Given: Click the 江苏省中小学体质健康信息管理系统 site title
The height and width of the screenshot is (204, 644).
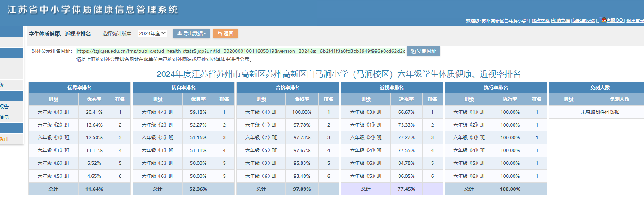Looking at the screenshot, I should click(x=93, y=9).
